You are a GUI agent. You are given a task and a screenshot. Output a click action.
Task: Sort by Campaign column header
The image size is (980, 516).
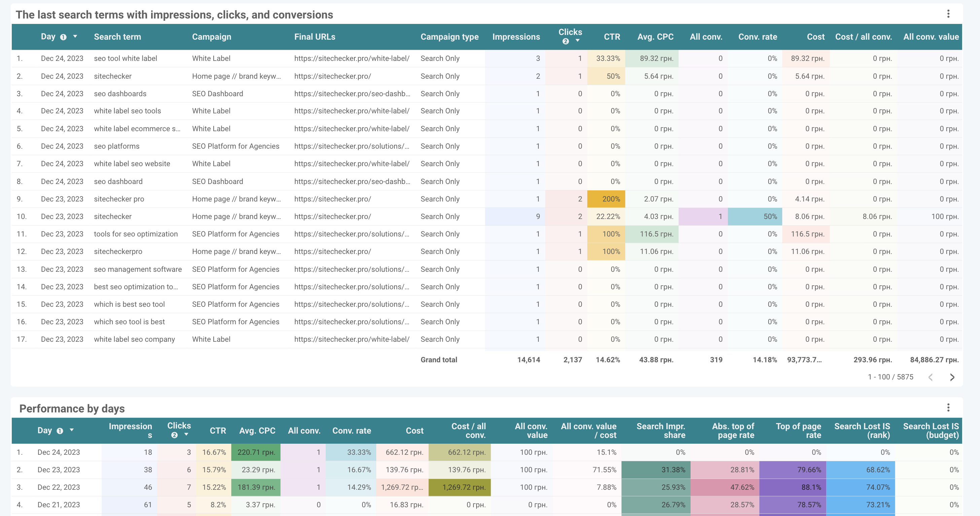point(212,37)
